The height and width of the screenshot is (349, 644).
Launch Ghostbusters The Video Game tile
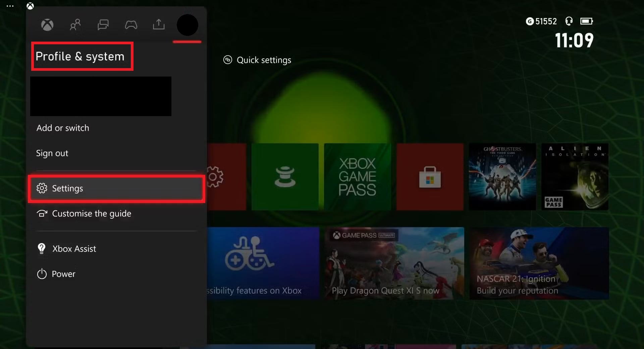[x=502, y=177]
